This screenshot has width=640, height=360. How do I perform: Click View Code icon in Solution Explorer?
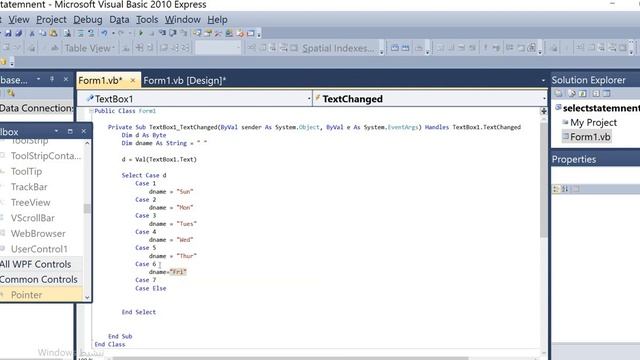pyautogui.click(x=596, y=93)
